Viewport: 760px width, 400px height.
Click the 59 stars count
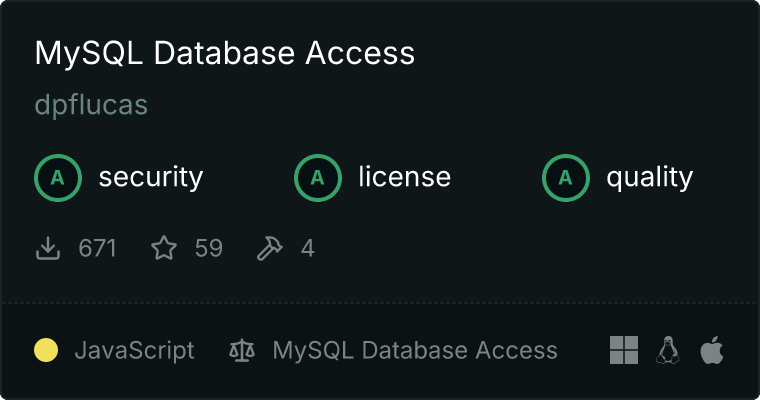click(x=209, y=248)
